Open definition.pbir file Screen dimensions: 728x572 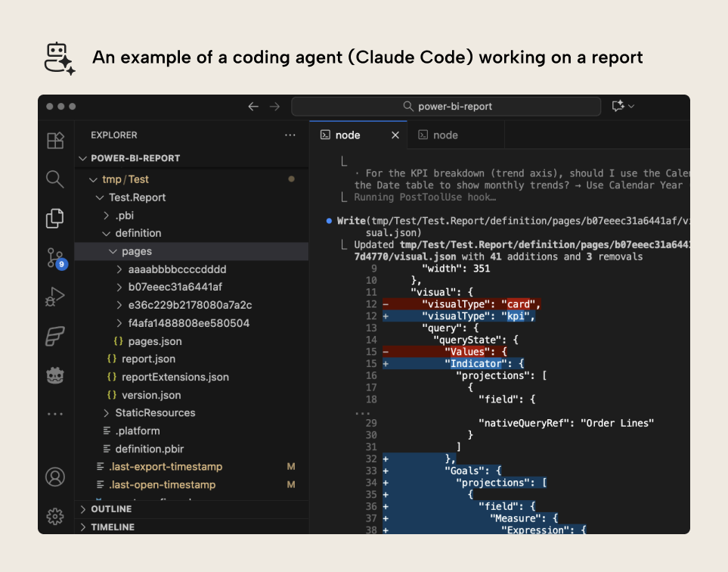192,449
